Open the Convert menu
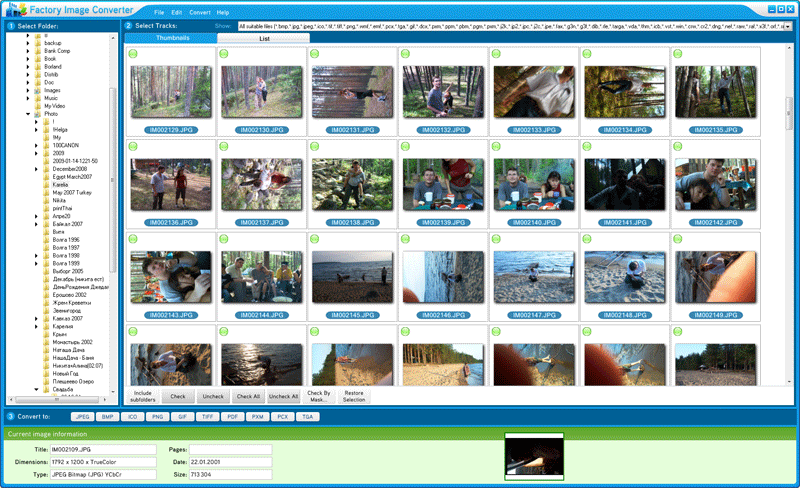Viewport: 800px width, 488px height. (199, 12)
